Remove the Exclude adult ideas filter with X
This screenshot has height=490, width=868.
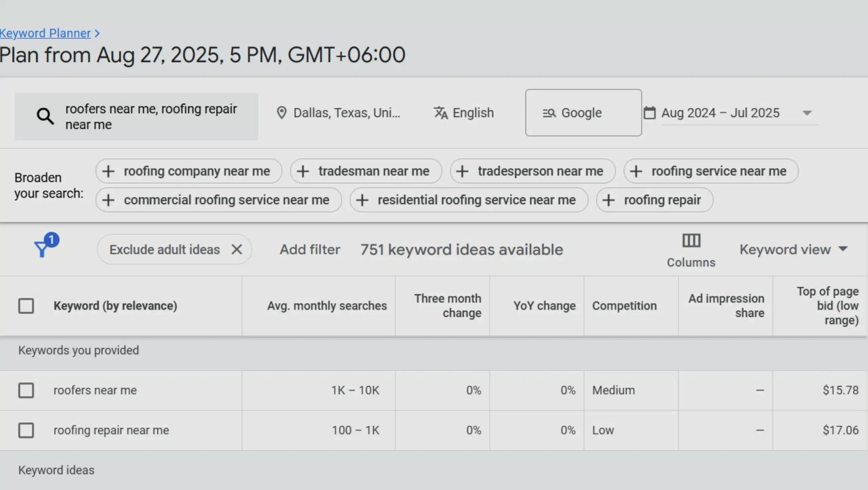237,249
